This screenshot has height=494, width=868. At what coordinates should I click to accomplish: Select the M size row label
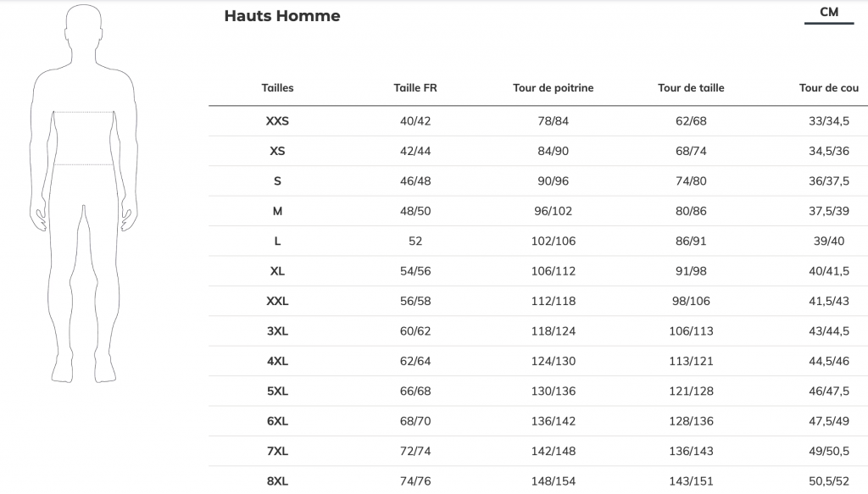(277, 211)
